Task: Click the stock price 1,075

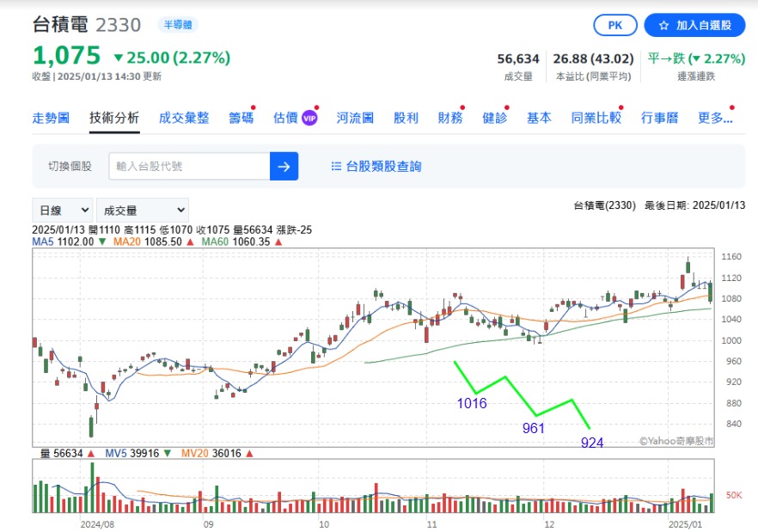Action: click(67, 55)
